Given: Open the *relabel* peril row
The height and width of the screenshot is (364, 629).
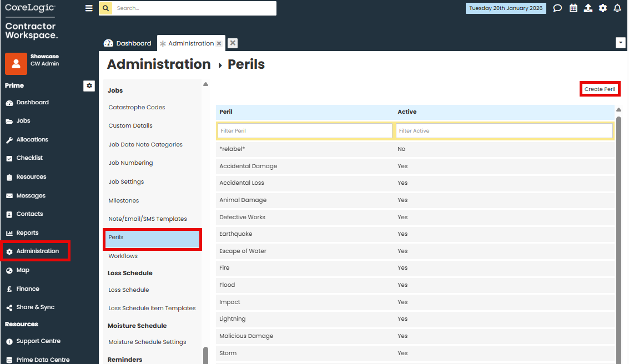Looking at the screenshot, I should [415, 149].
